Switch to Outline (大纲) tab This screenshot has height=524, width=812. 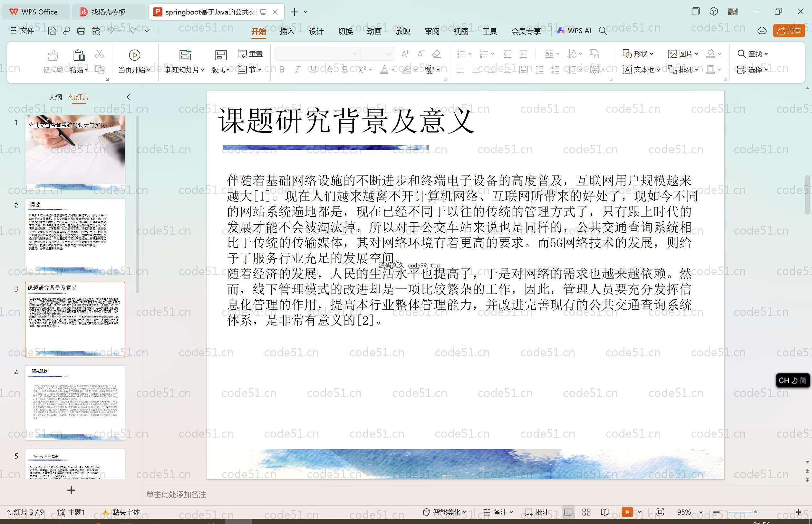55,97
